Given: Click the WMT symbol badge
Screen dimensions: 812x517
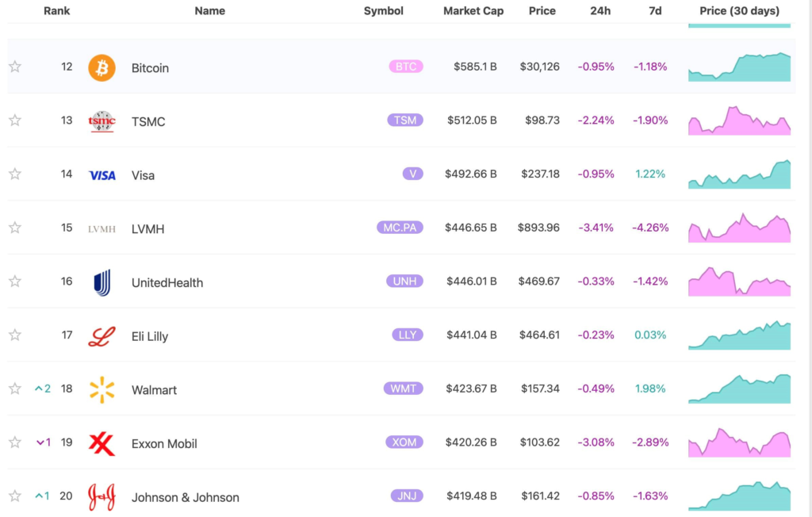Looking at the screenshot, I should click(404, 389).
